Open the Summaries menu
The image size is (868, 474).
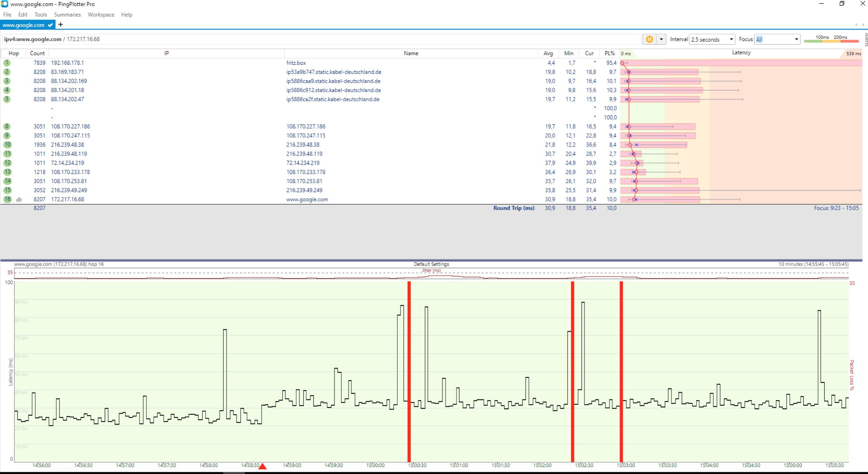point(67,14)
